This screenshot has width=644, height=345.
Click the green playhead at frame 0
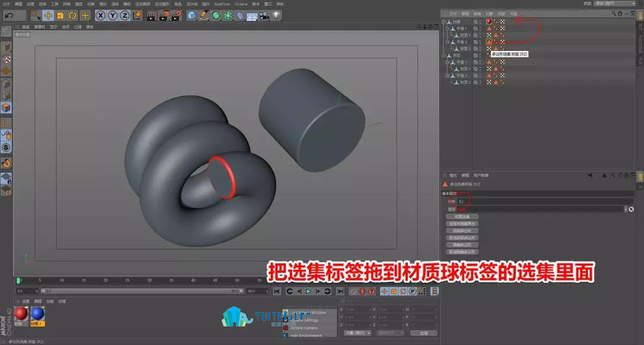(x=18, y=281)
